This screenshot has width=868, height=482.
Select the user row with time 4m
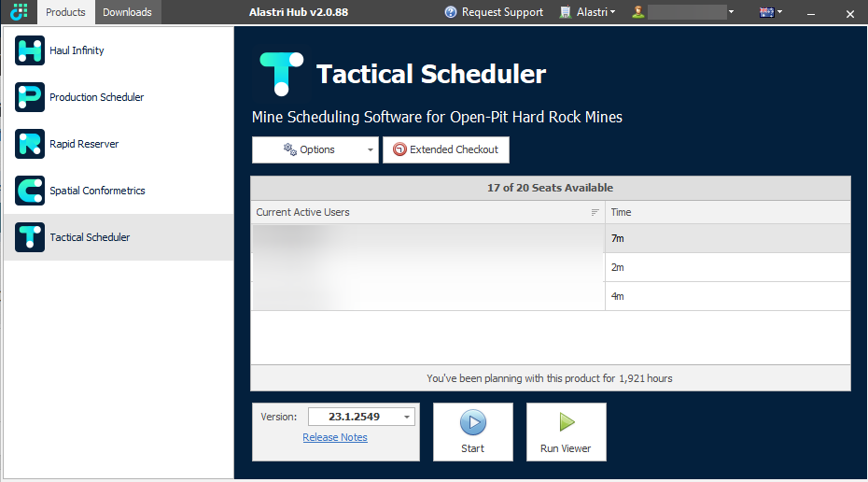coord(551,296)
